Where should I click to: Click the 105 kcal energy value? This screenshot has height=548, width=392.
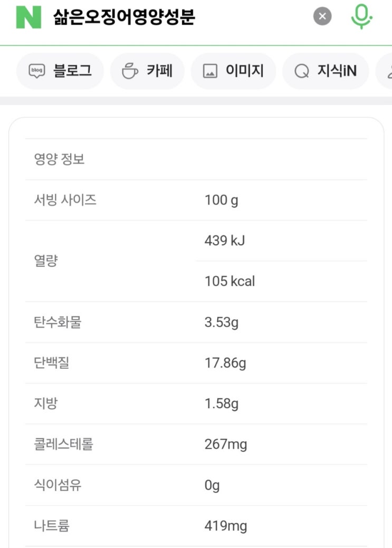[x=230, y=282]
